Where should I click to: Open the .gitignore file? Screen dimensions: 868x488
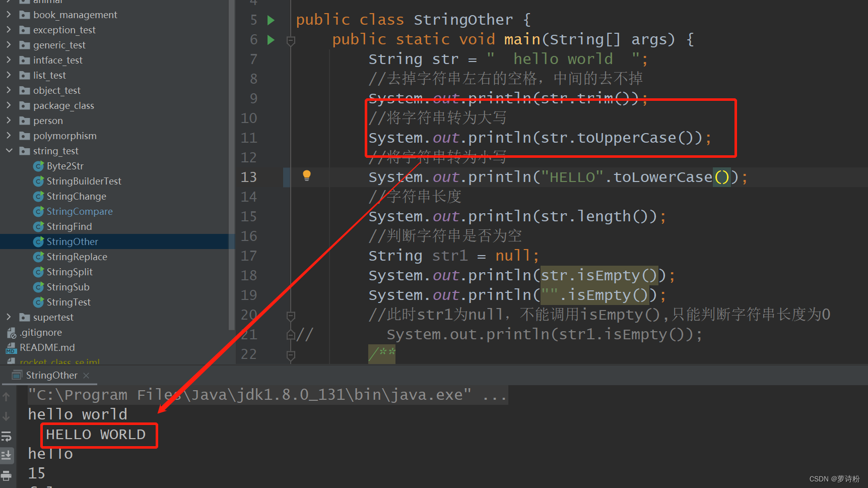point(41,332)
